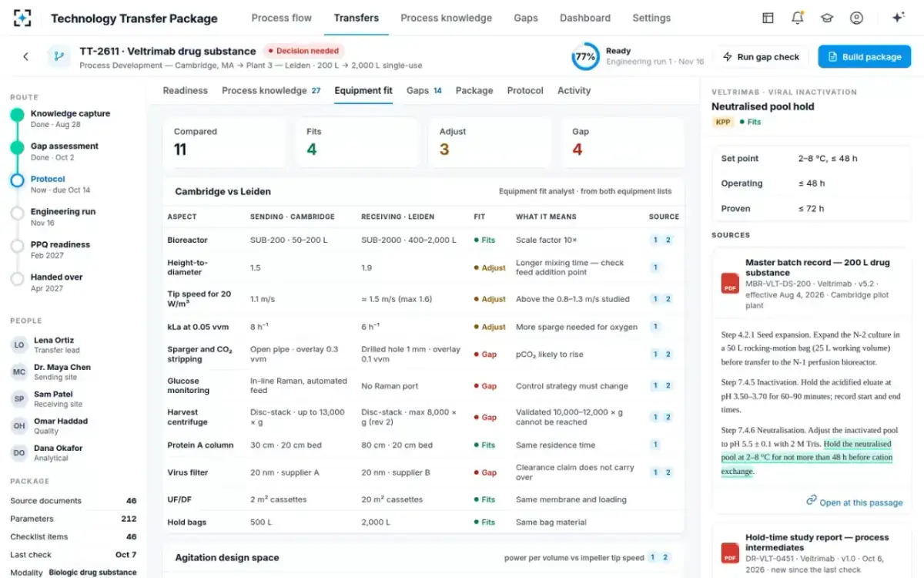Launch the sparkle assistant icon
Screen dimensions: 924x578
898,18
